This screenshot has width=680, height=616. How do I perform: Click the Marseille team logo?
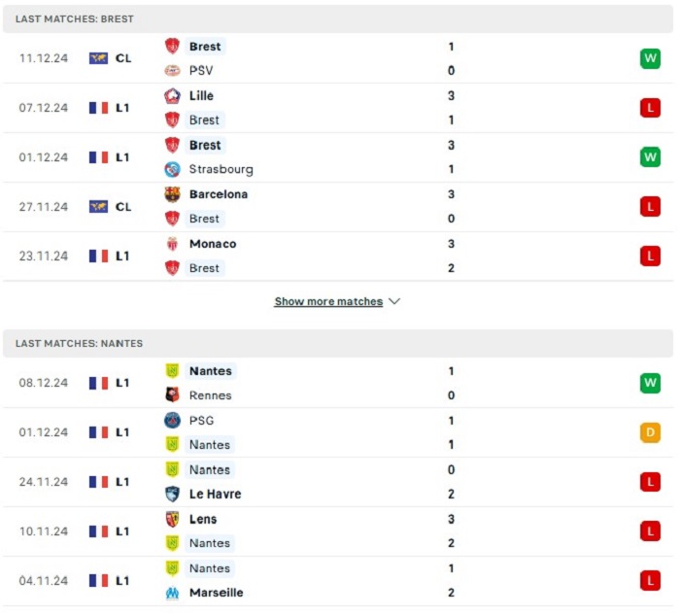(x=173, y=593)
